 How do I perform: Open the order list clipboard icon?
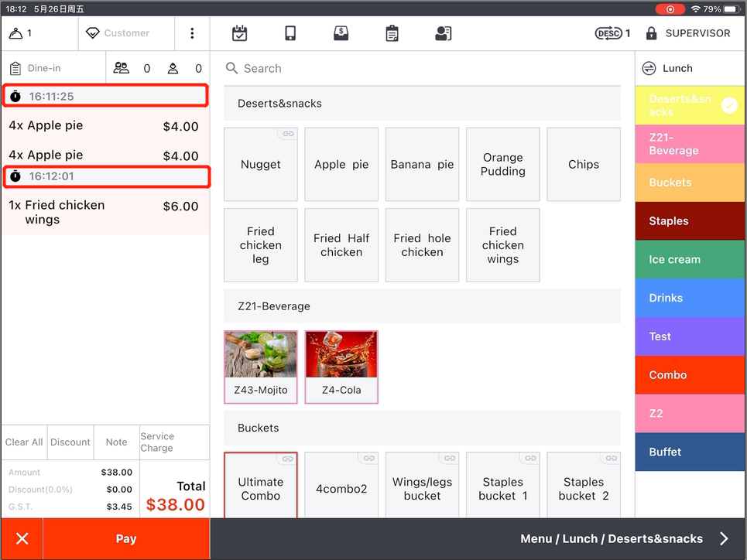(x=392, y=33)
